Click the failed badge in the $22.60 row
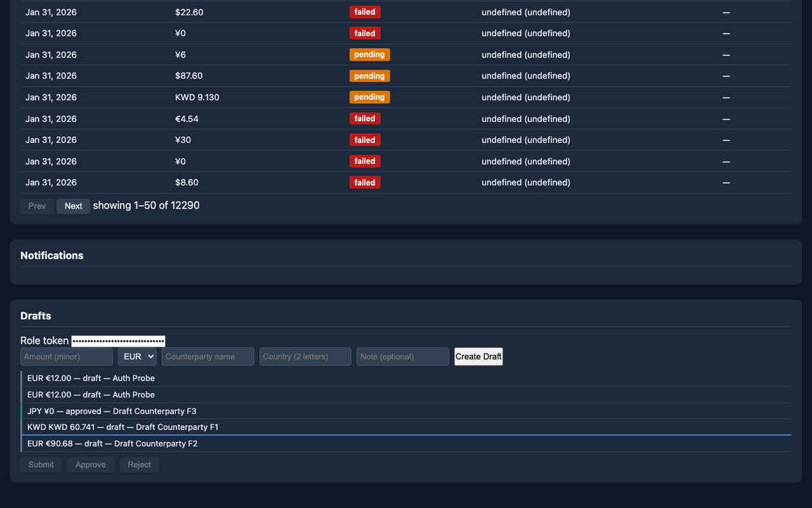Image resolution: width=812 pixels, height=508 pixels. (x=365, y=12)
